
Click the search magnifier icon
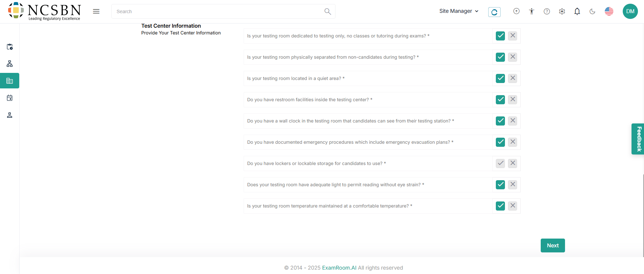327,11
